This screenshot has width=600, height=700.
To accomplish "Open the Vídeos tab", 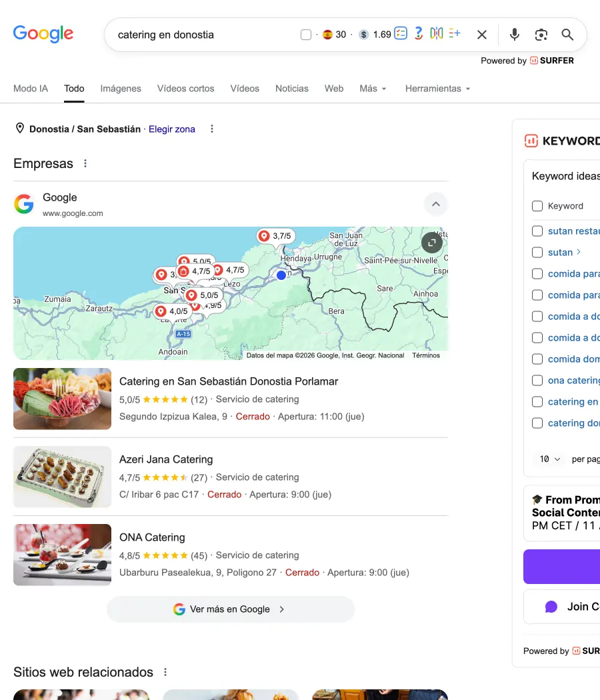I will [245, 89].
